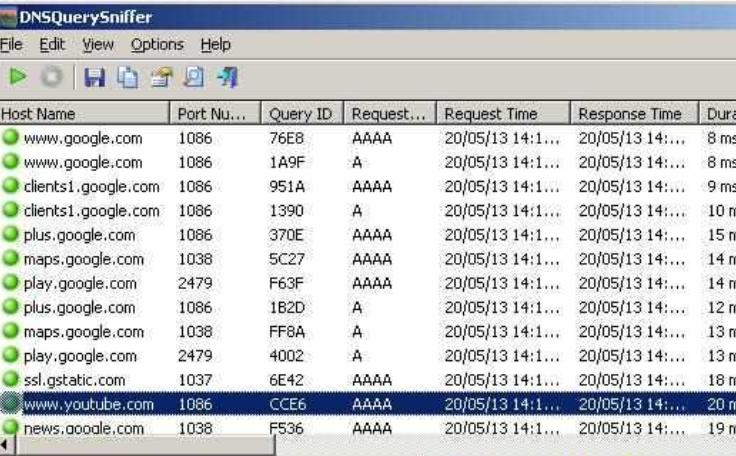This screenshot has height=456, width=736.
Task: Click Query ID cell F536
Action: click(286, 428)
